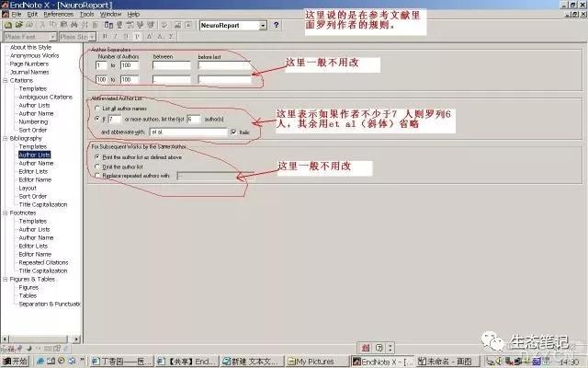This screenshot has width=588, height=368.
Task: Click the Cut scissors toolbar icon
Action: (x=42, y=25)
